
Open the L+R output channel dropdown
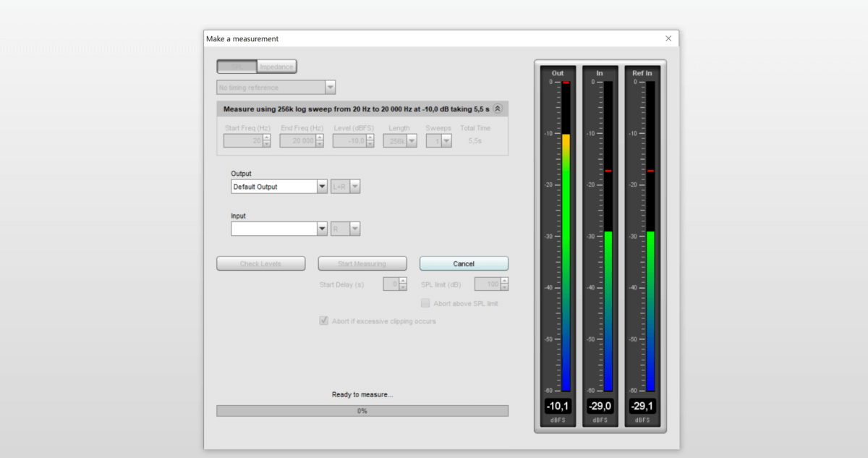tap(346, 187)
